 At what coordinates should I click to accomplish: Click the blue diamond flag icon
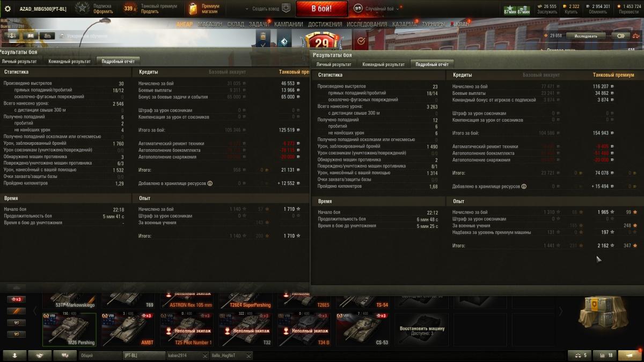284,40
